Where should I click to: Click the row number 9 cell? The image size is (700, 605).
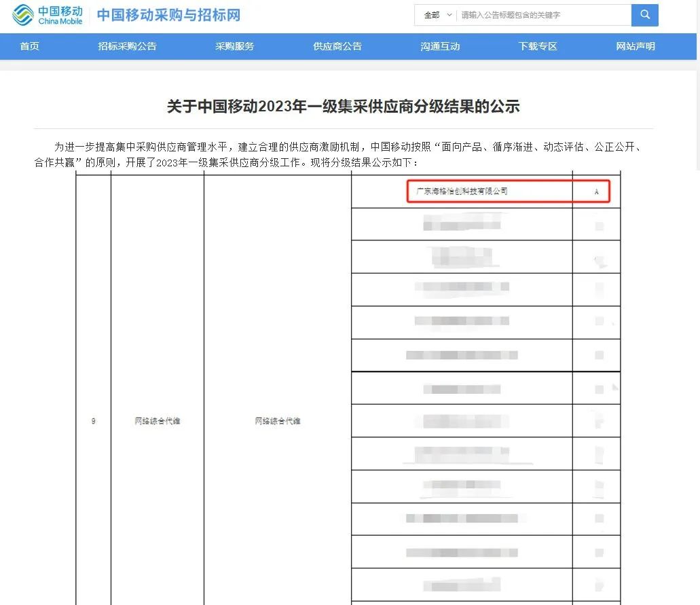(x=93, y=421)
